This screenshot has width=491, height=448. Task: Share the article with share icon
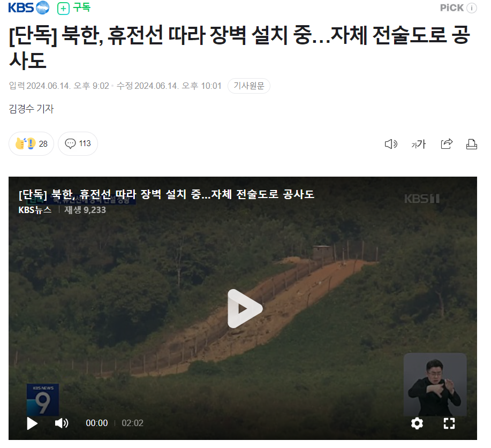pyautogui.click(x=447, y=143)
